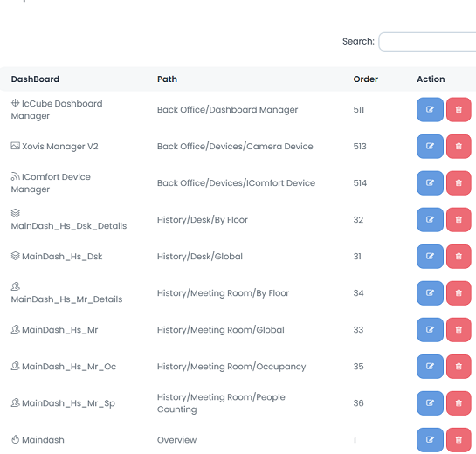Sort by the DashBoard column header
This screenshot has width=476, height=454.
pos(35,79)
